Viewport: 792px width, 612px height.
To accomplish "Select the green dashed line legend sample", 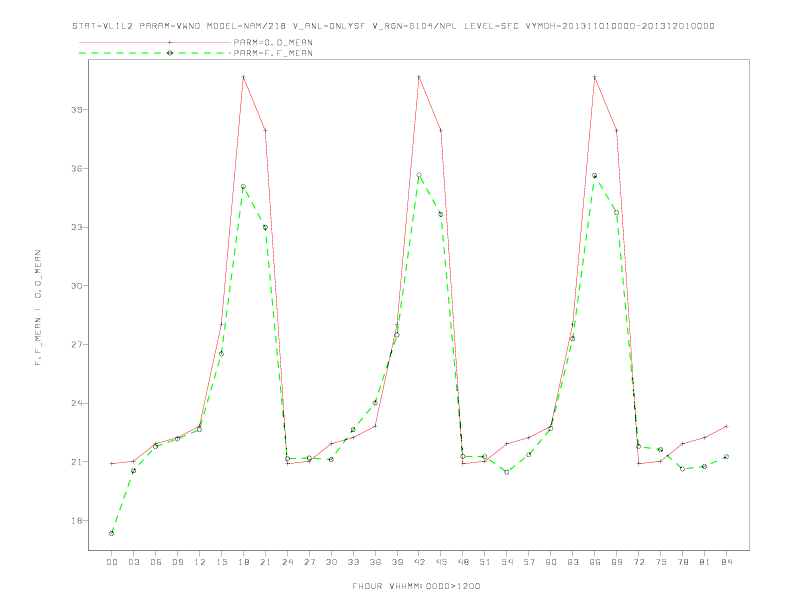I will point(155,53).
